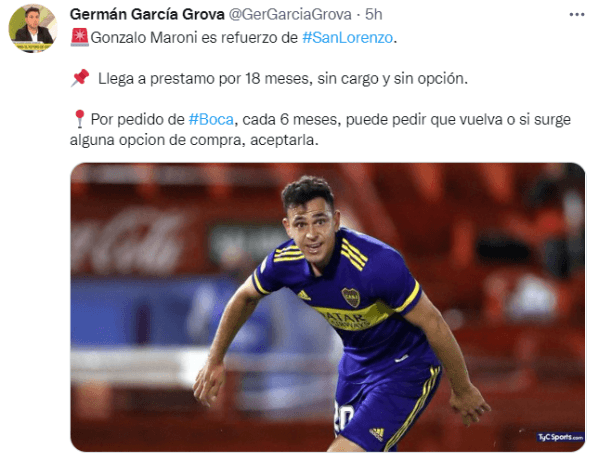Viewport: 598px width, 463px height.
Task: Click the author name Germán García Grova
Action: point(147,14)
